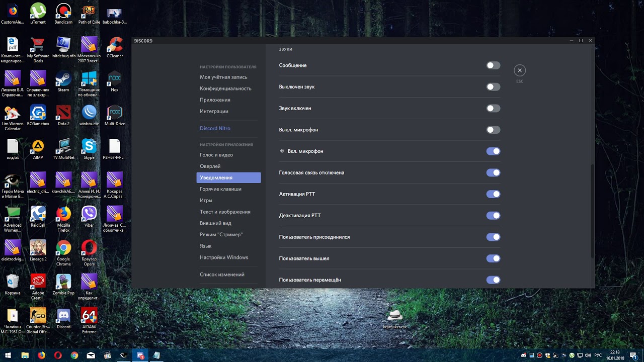Screen dimensions: 644x362
Task: Open the µTorrent desktop shortcut
Action: click(38, 14)
